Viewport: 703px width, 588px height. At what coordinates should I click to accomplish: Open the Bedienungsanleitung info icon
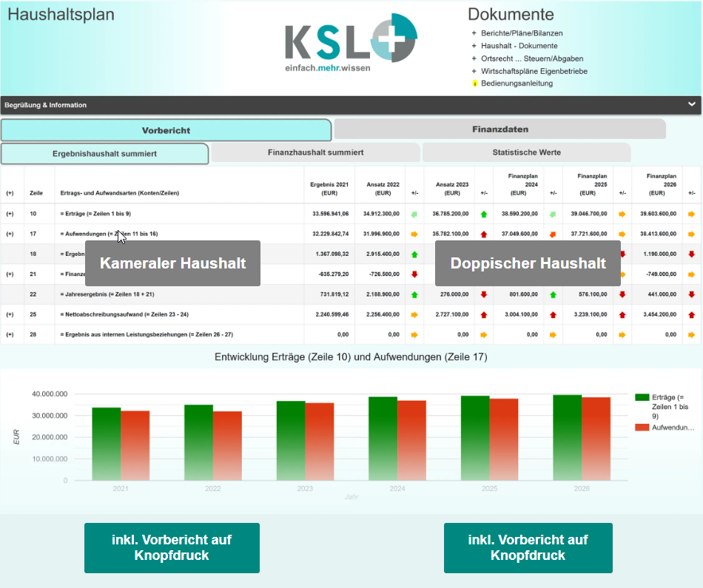pyautogui.click(x=475, y=84)
